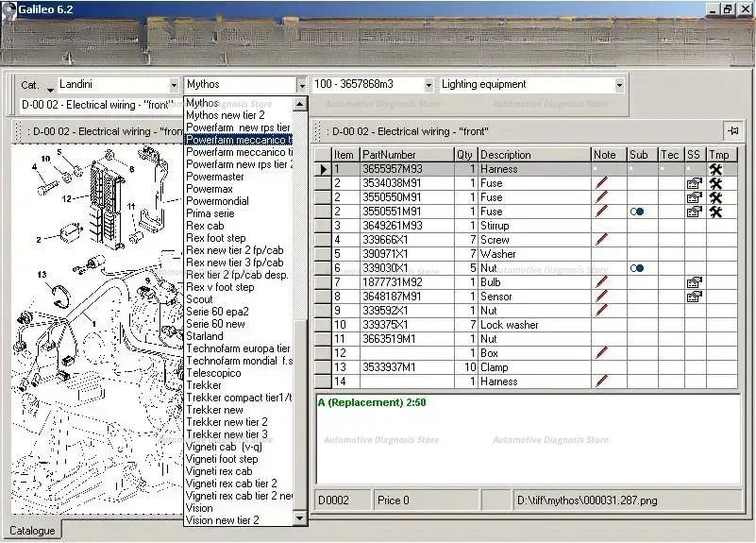Click part number 3649261M93 cell

click(x=408, y=226)
